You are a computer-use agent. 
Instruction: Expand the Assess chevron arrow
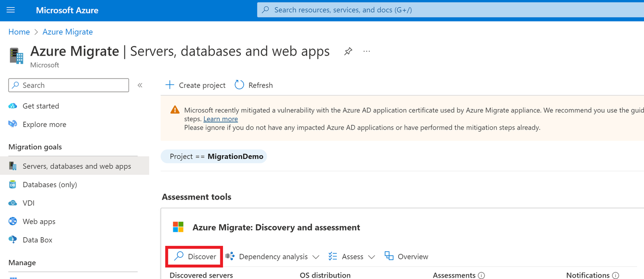click(x=371, y=257)
